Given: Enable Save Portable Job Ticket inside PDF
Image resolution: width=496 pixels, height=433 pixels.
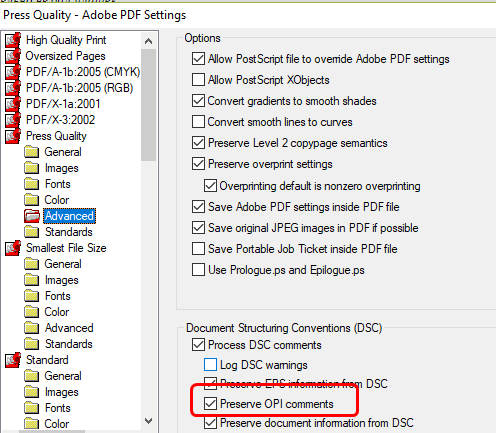Looking at the screenshot, I should tap(198, 249).
